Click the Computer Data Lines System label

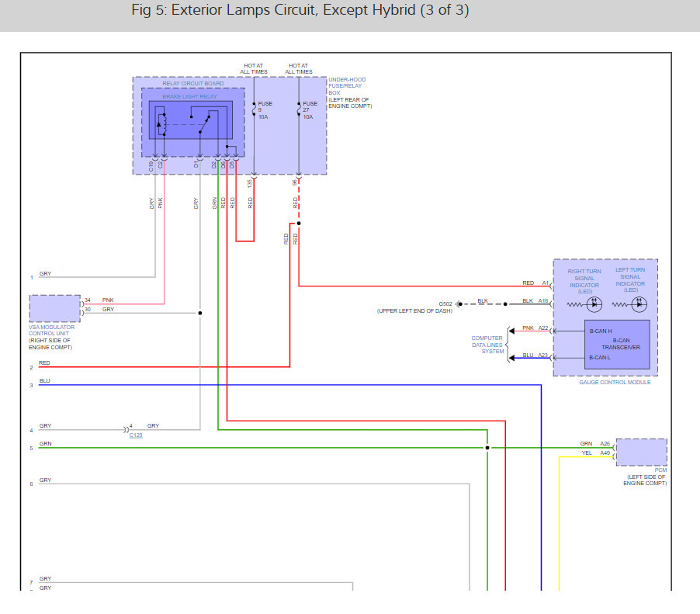[487, 345]
